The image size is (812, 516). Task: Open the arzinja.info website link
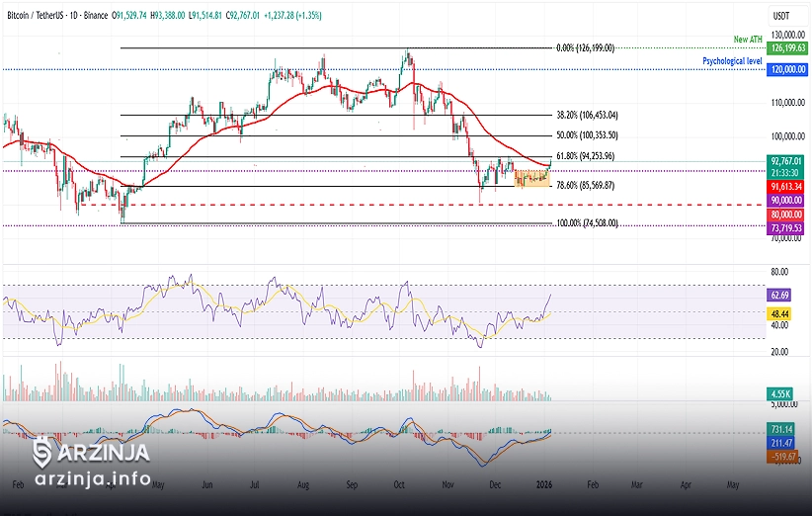[92, 479]
